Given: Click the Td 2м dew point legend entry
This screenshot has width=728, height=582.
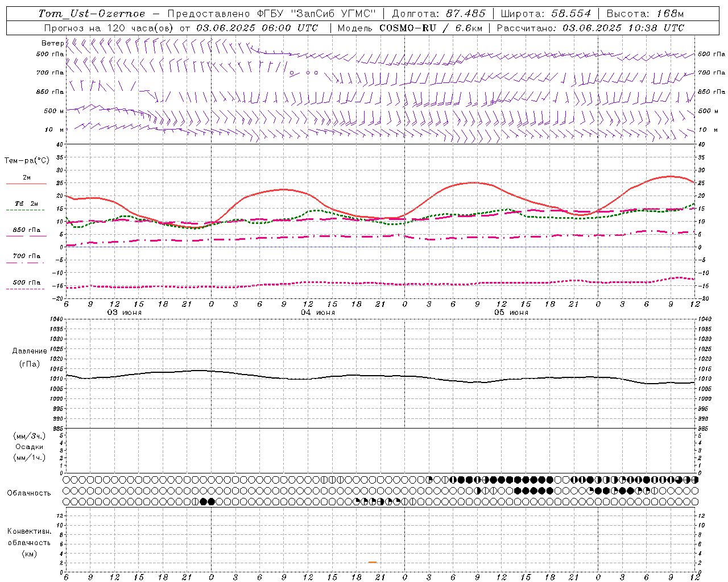Looking at the screenshot, I should [x=27, y=203].
